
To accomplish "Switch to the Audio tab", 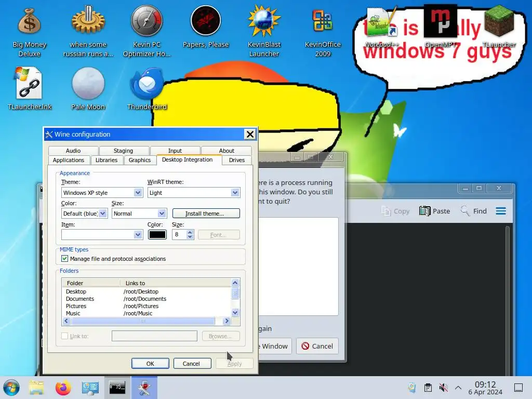I will (x=73, y=151).
